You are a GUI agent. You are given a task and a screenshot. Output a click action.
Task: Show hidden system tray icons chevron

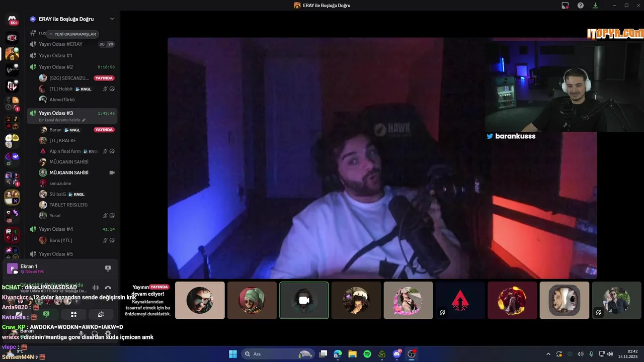coord(548,354)
